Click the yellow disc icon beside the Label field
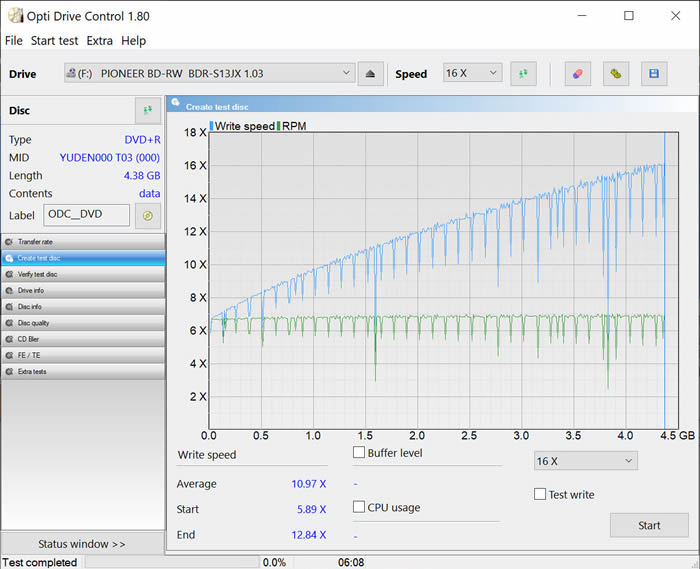The image size is (700, 569). click(x=147, y=215)
